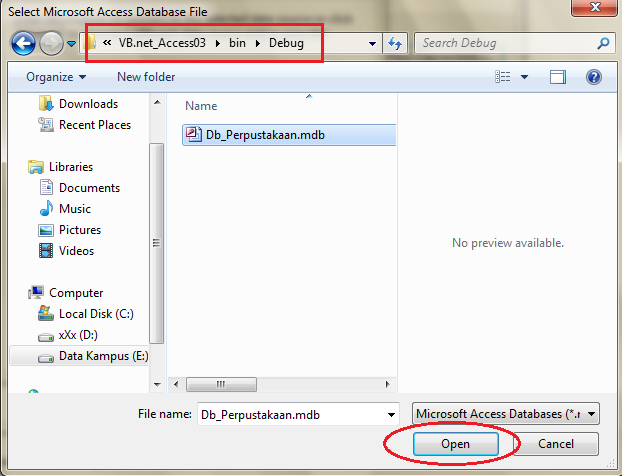Open the address bar previous locations dropdown
Image resolution: width=622 pixels, height=476 pixels.
pos(372,43)
